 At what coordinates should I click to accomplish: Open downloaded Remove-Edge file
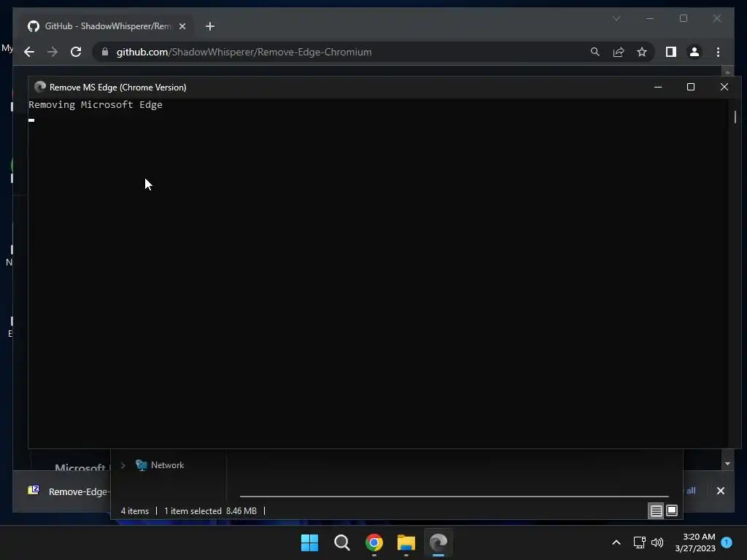coord(69,491)
